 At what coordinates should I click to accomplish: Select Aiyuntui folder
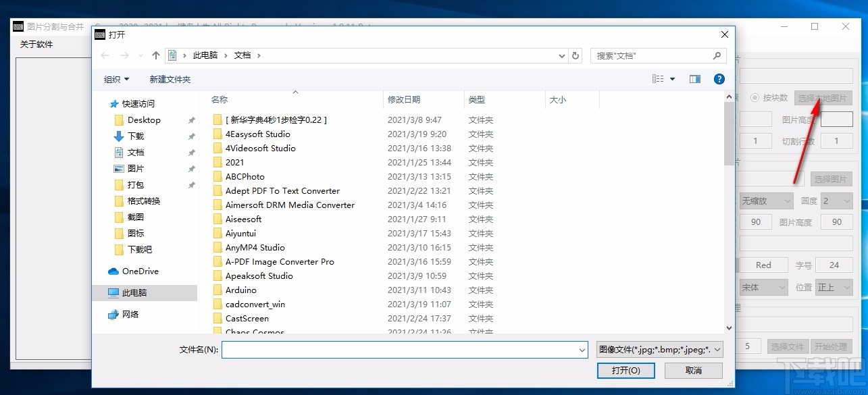(x=240, y=233)
